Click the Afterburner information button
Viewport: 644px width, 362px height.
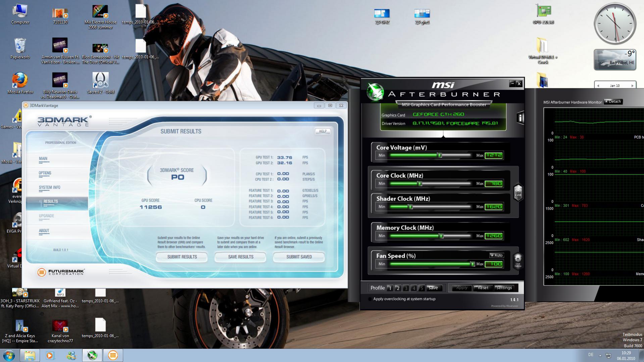click(520, 118)
